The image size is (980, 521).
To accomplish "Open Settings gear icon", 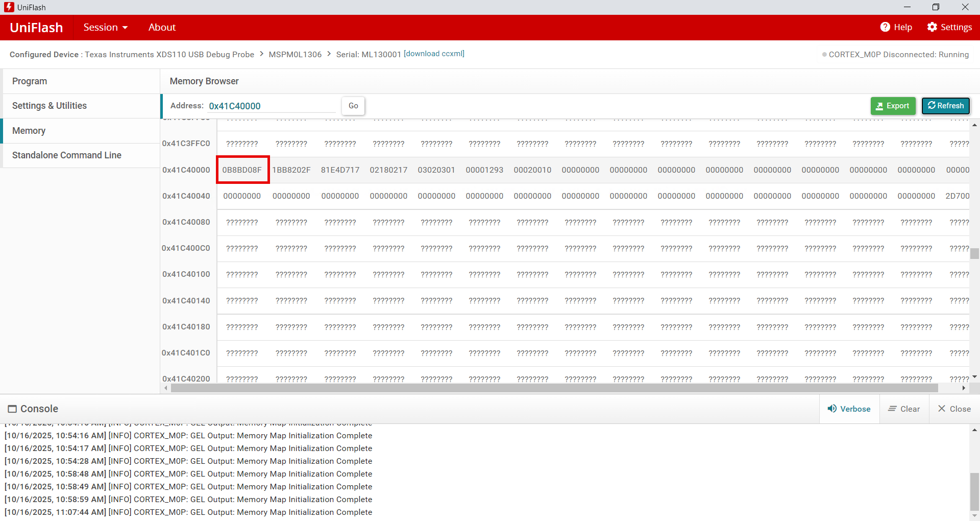I will pos(932,27).
